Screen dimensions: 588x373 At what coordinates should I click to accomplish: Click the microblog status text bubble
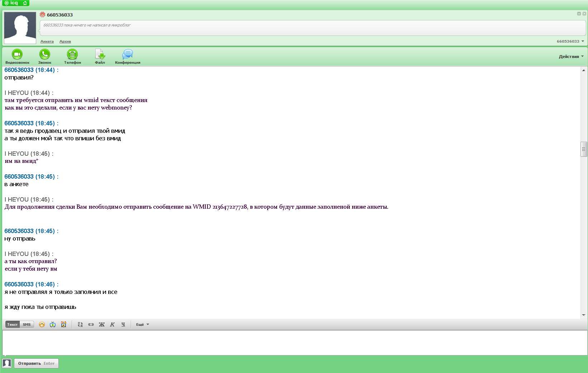(x=313, y=28)
